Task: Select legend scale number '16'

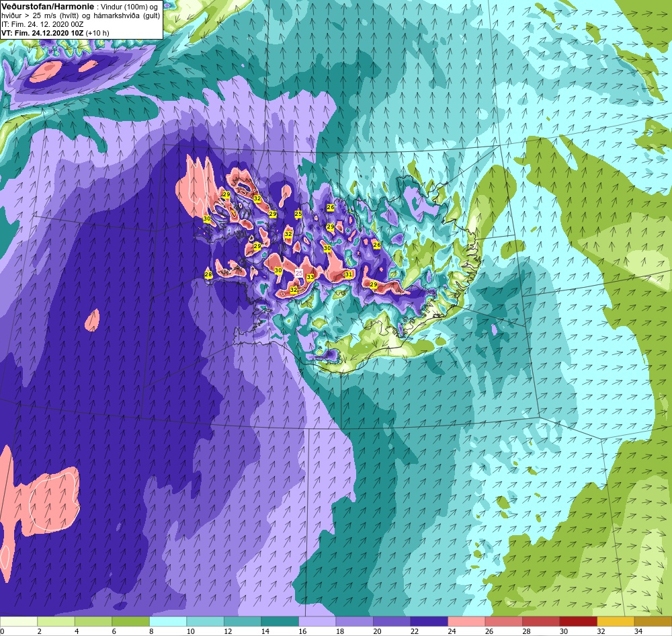Action: click(x=302, y=631)
